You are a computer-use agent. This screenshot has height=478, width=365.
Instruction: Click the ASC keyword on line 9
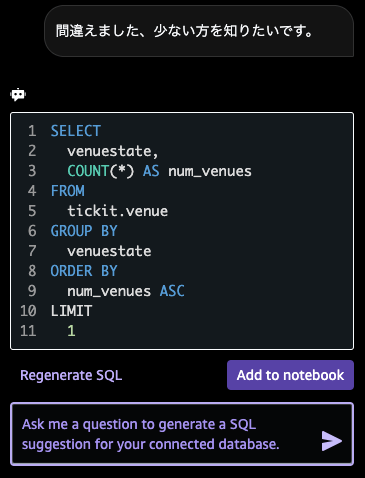(x=172, y=291)
